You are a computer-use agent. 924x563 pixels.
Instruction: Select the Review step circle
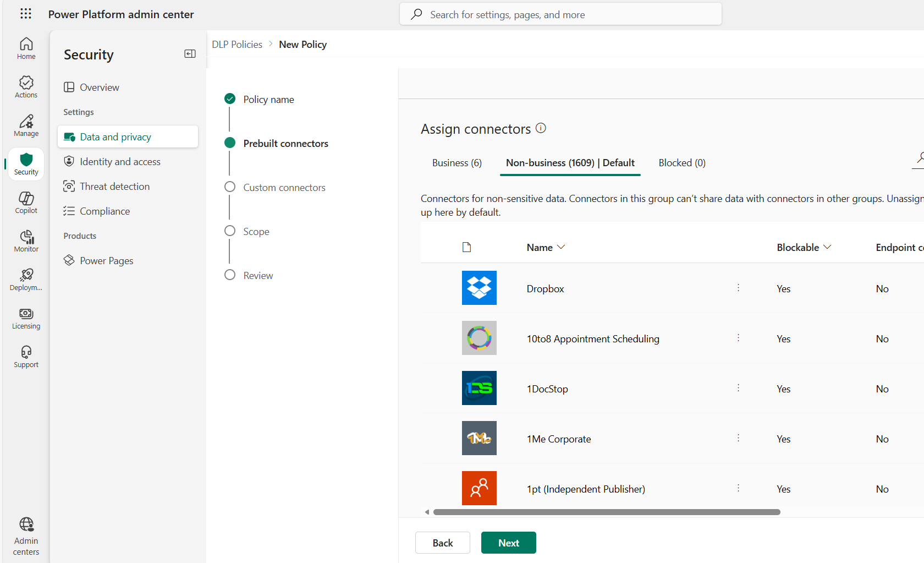tap(230, 275)
